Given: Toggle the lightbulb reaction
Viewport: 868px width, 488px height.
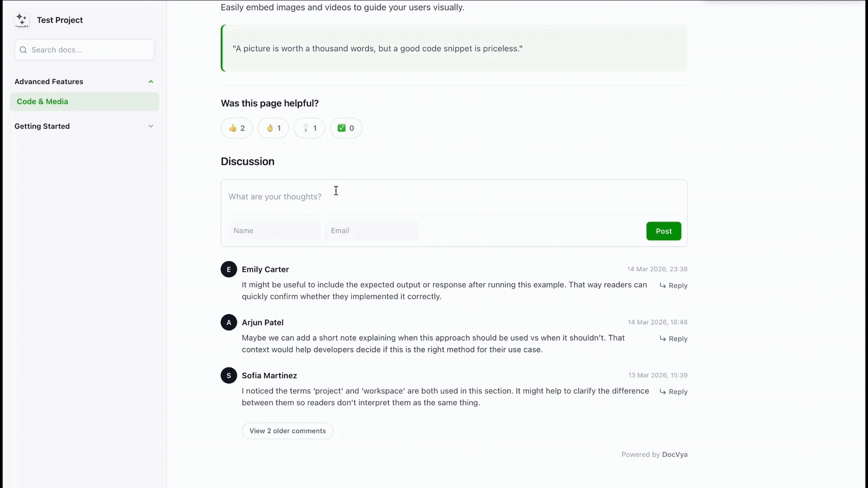Looking at the screenshot, I should click(x=309, y=128).
